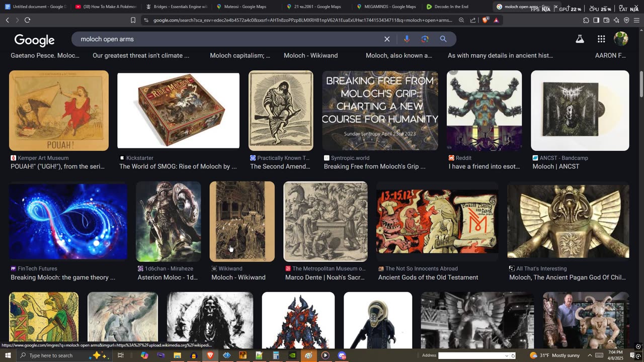The height and width of the screenshot is (362, 644).
Task: Click the zoom magnifier icon in the address bar
Action: click(x=461, y=20)
